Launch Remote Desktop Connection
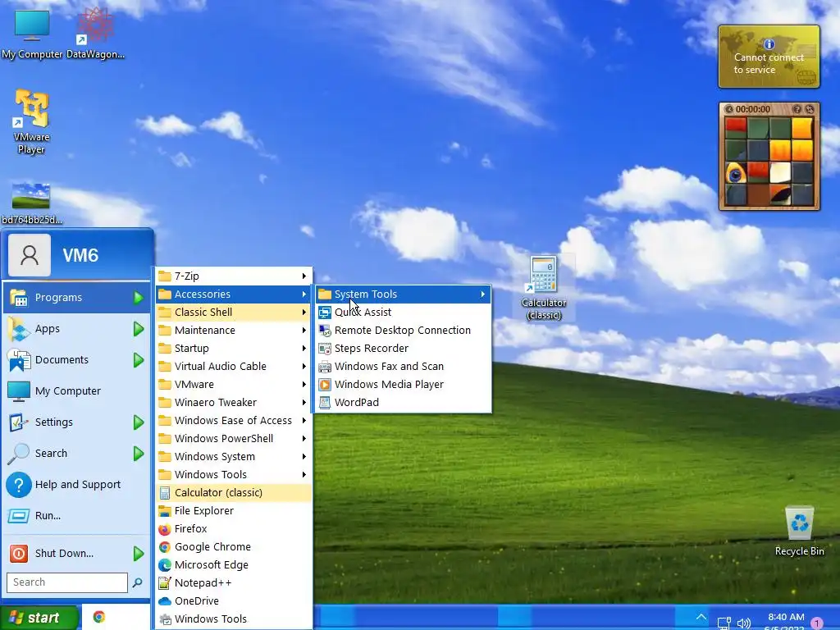 coord(403,330)
